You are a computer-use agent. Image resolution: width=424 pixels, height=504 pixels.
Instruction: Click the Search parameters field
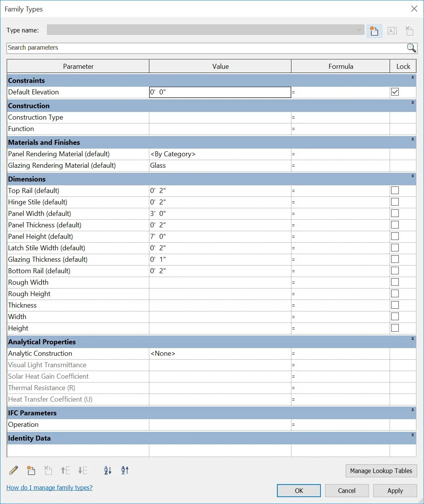point(206,48)
